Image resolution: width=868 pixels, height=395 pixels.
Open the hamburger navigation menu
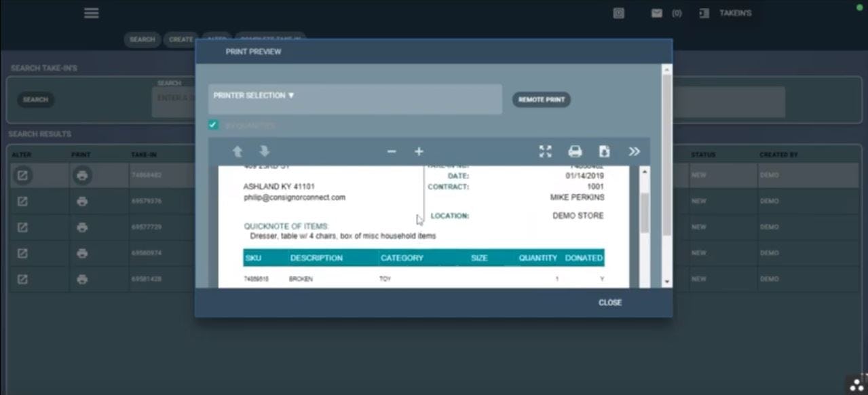91,12
